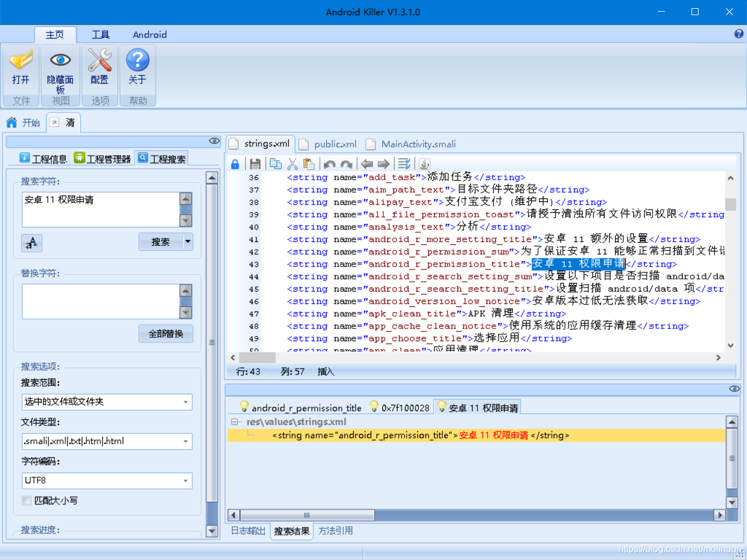Navigate back with the left arrow icon
The height and width of the screenshot is (560, 747).
pos(367,164)
